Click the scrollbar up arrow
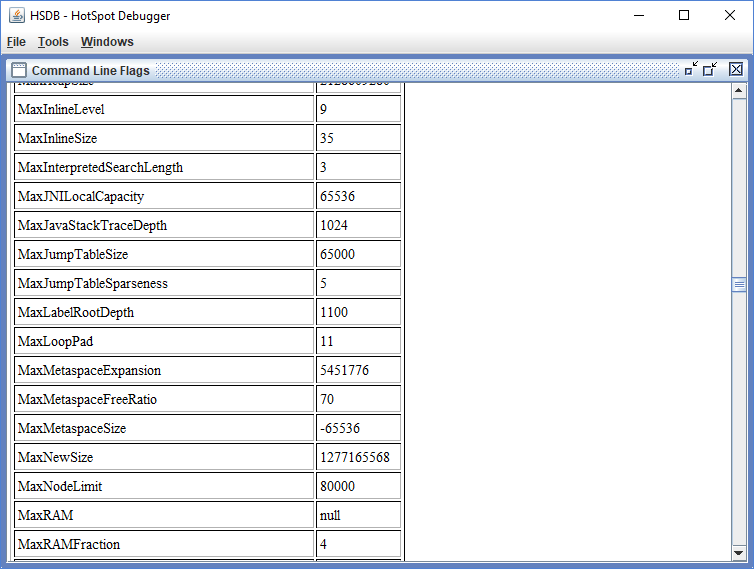 (739, 90)
